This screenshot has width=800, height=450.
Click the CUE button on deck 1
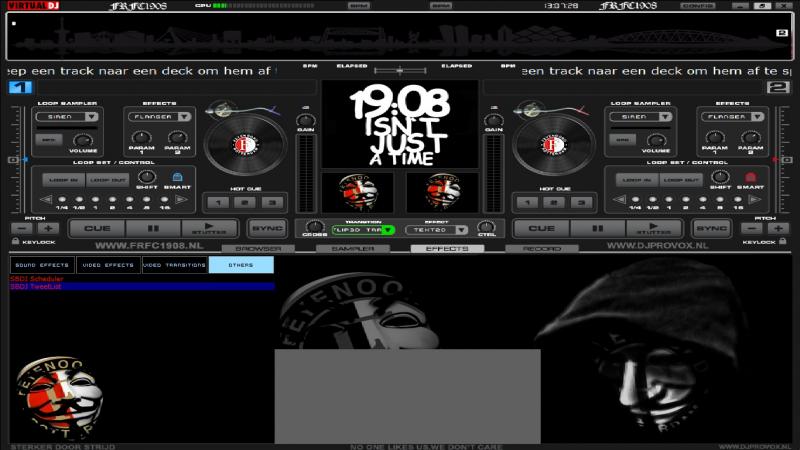(97, 228)
